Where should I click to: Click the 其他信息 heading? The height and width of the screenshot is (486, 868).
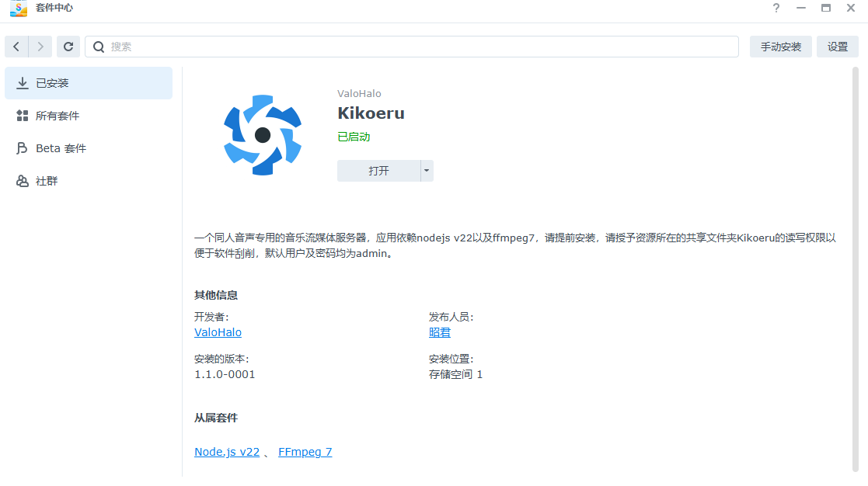216,295
